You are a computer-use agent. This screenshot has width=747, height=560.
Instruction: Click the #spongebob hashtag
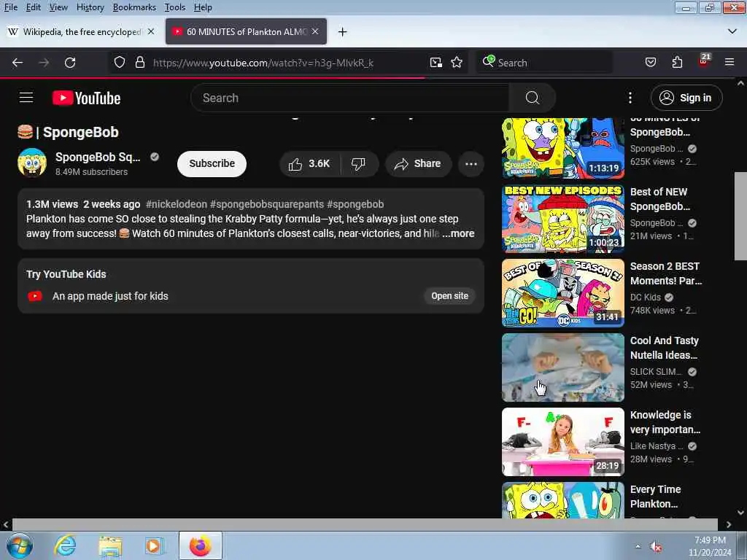pyautogui.click(x=355, y=204)
